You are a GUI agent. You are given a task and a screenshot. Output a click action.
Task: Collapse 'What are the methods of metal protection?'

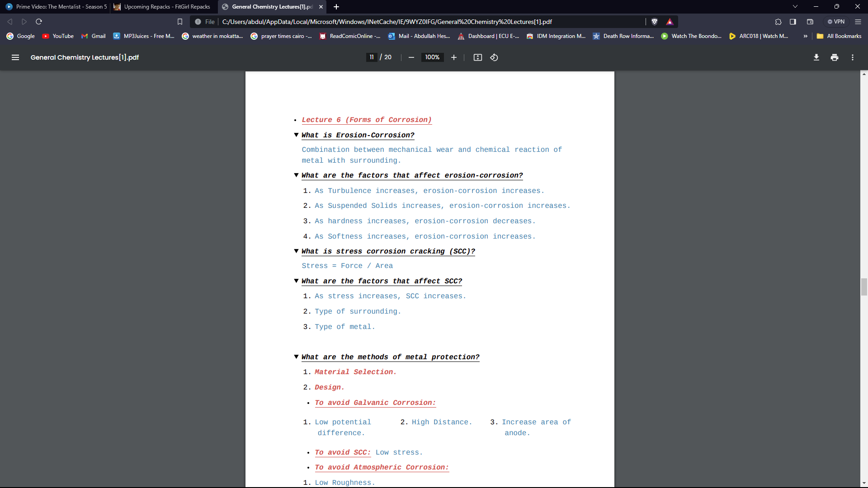[x=296, y=357]
